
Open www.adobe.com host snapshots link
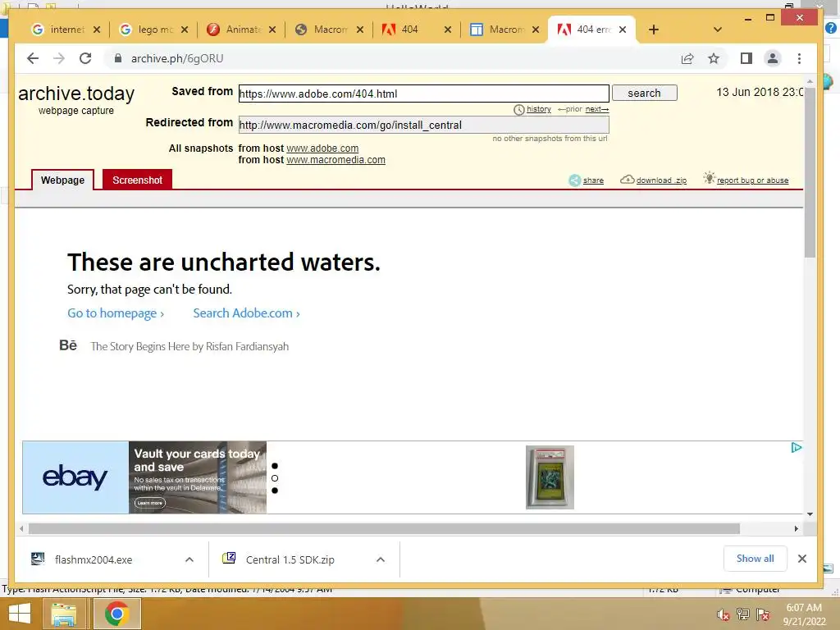322,148
